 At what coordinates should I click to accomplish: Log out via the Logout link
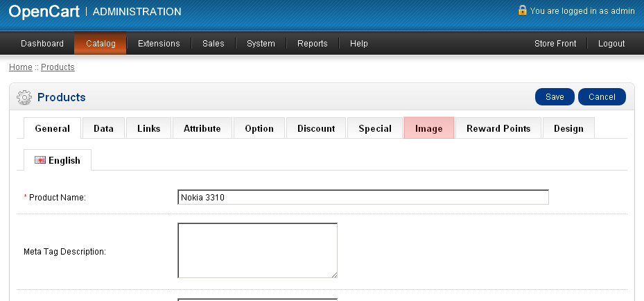point(611,44)
